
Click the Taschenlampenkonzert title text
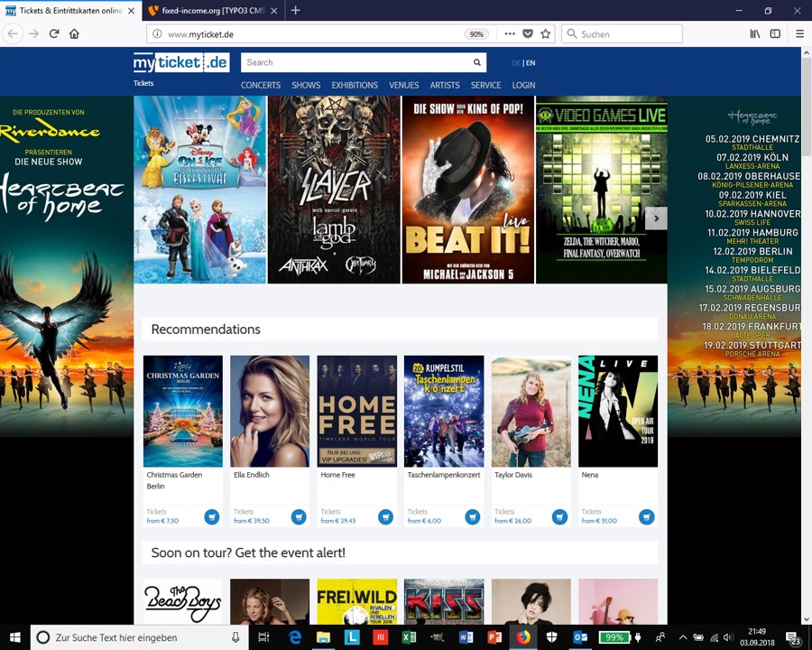pos(444,475)
